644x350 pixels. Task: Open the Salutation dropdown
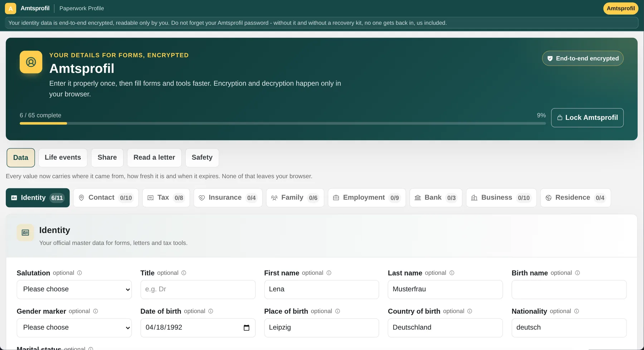point(74,289)
